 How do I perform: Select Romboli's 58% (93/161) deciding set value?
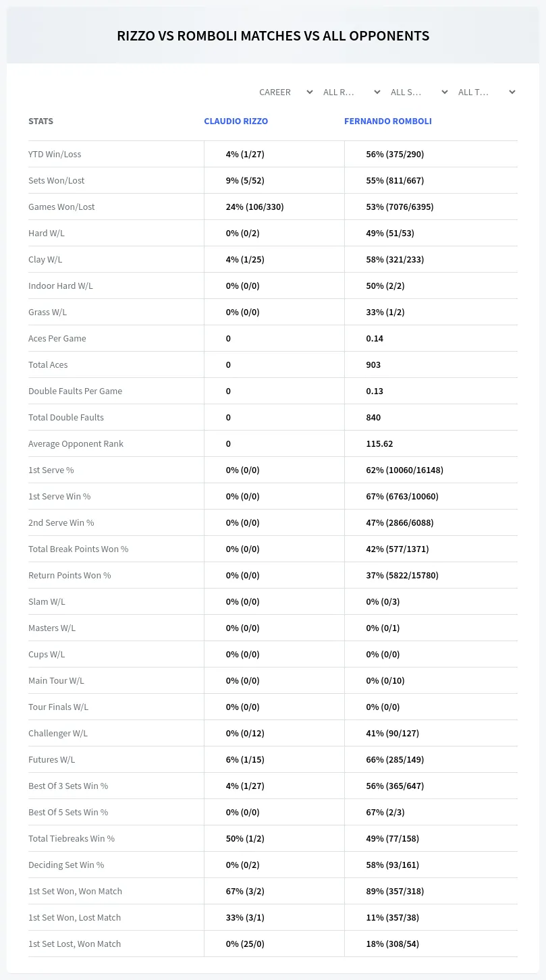coord(393,865)
